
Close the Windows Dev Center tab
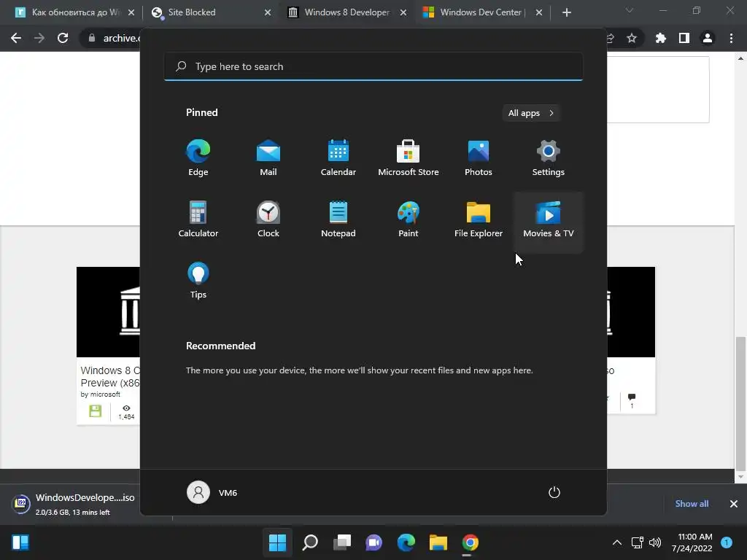(539, 13)
